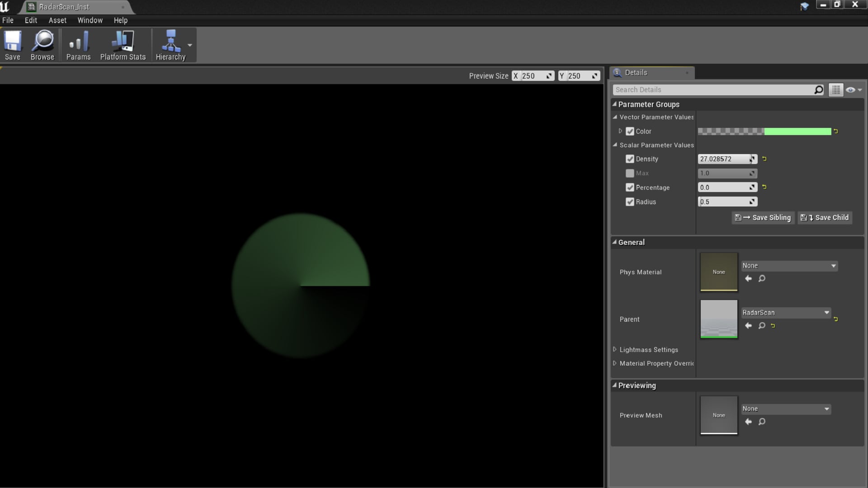This screenshot has height=488, width=868.
Task: Save the RadarScan_Inst material instance
Action: coord(12,45)
